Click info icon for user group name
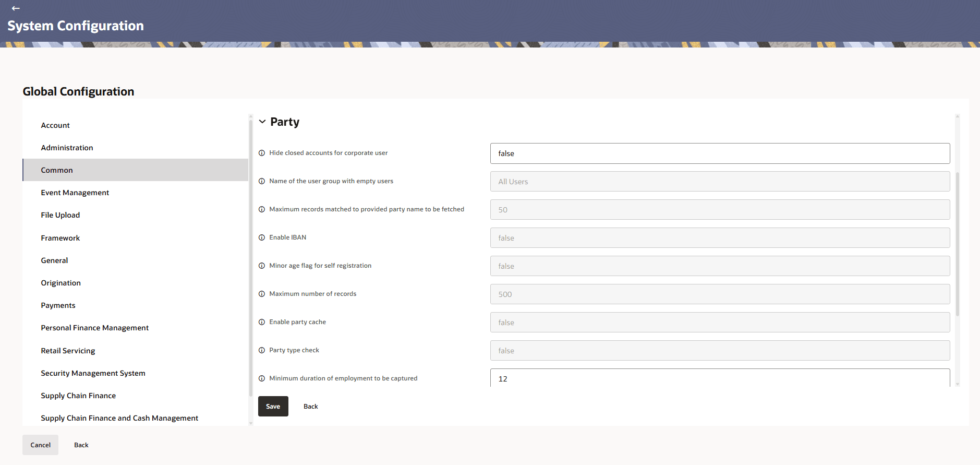This screenshot has height=465, width=980. [262, 181]
